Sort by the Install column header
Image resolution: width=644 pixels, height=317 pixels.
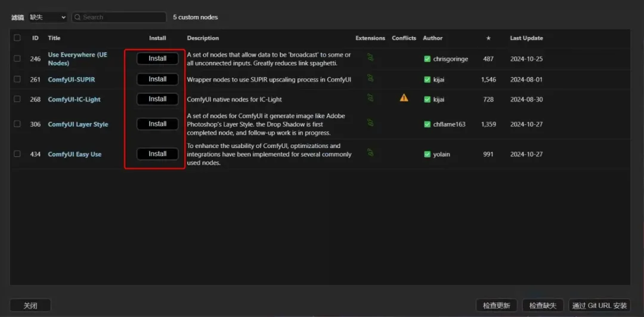[x=157, y=38]
